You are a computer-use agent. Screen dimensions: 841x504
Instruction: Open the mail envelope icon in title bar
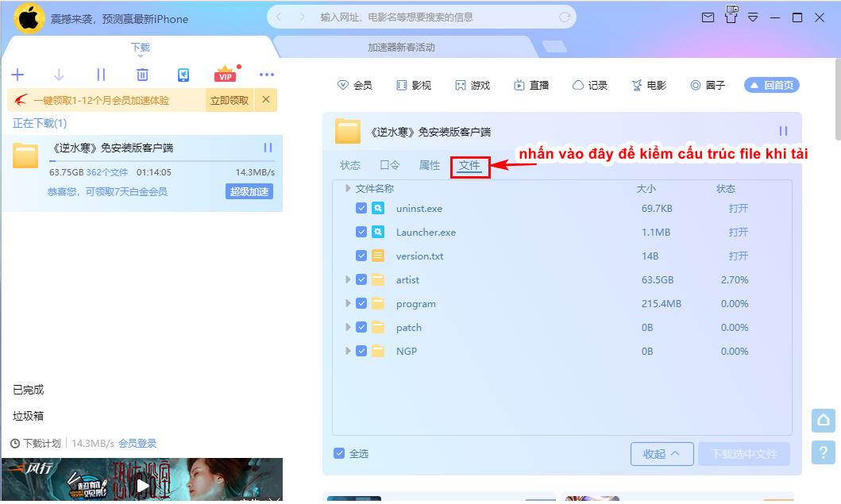[x=708, y=17]
